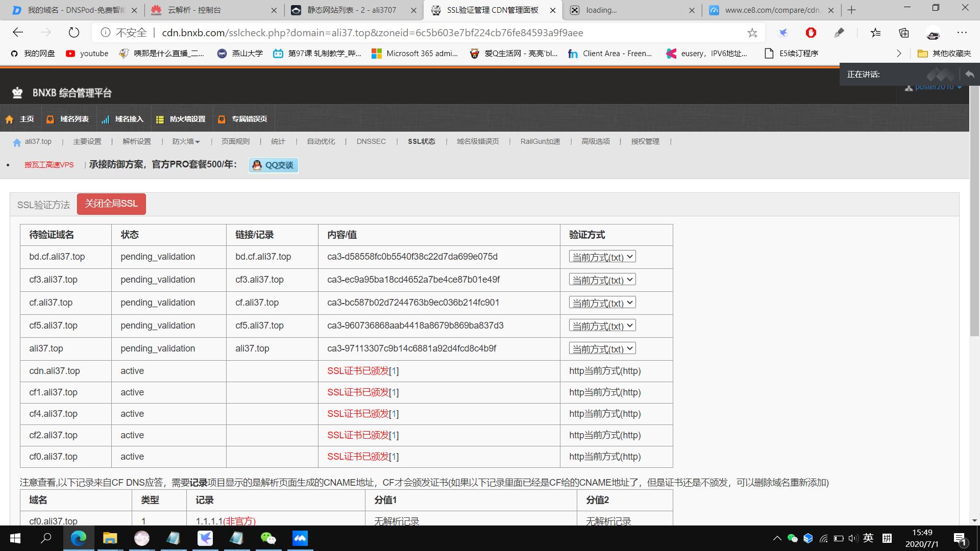Screen dimensions: 980x551
Task: Open the DNSSEC settings menu item
Action: (x=371, y=141)
